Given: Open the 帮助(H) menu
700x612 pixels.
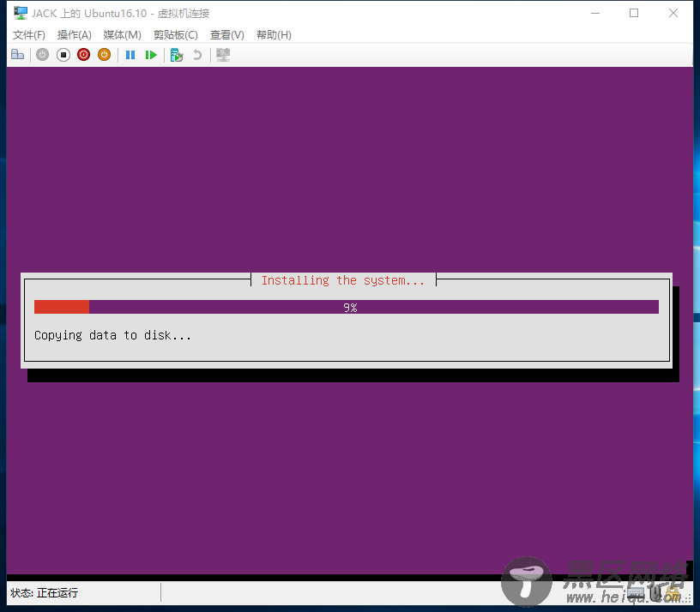Looking at the screenshot, I should [x=274, y=35].
